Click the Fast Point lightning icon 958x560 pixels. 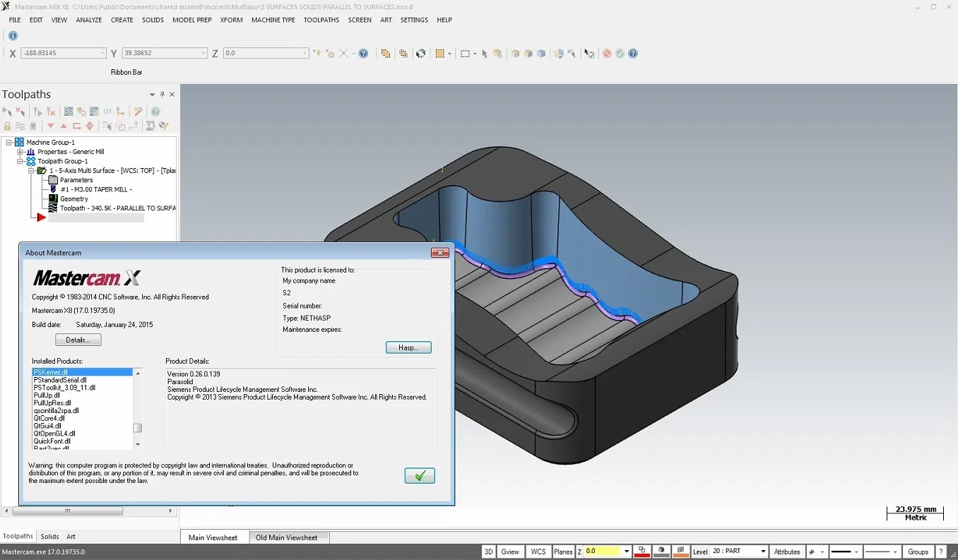coord(317,54)
